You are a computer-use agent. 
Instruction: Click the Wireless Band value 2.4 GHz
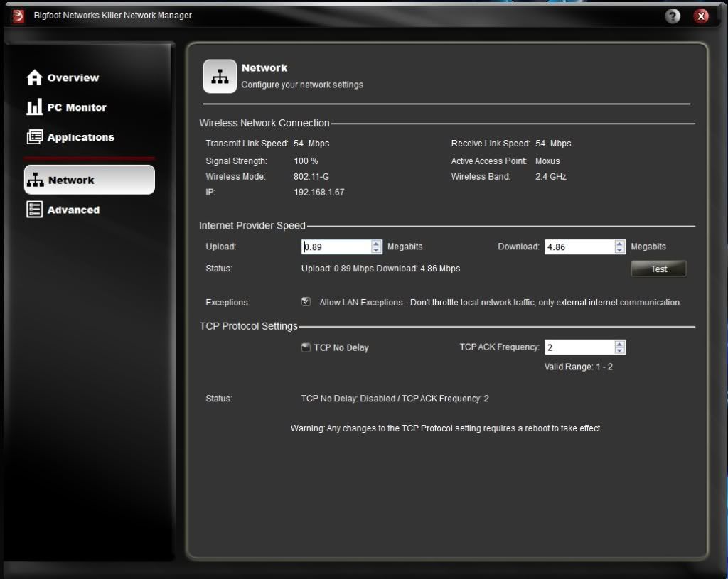point(551,176)
